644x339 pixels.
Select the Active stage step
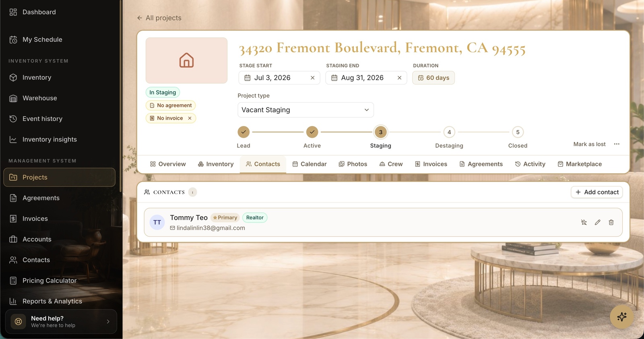click(x=312, y=132)
